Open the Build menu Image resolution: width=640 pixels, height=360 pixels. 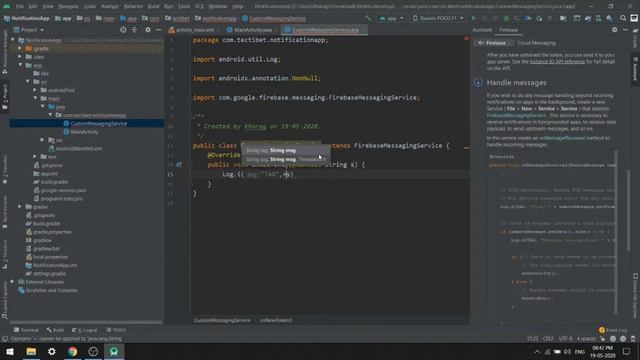(x=153, y=7)
